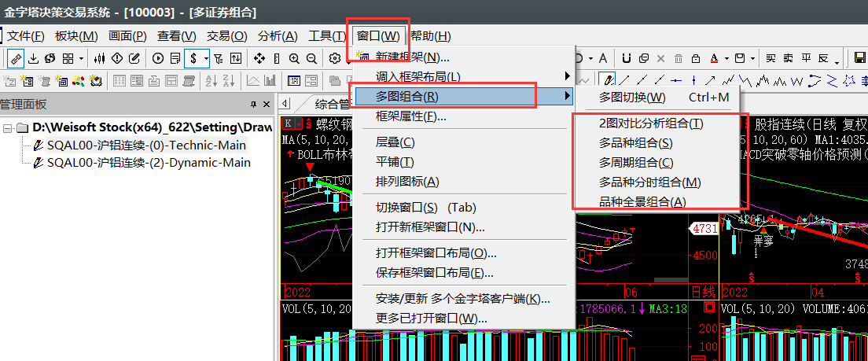Click the trash delete drawings icon

[679, 59]
